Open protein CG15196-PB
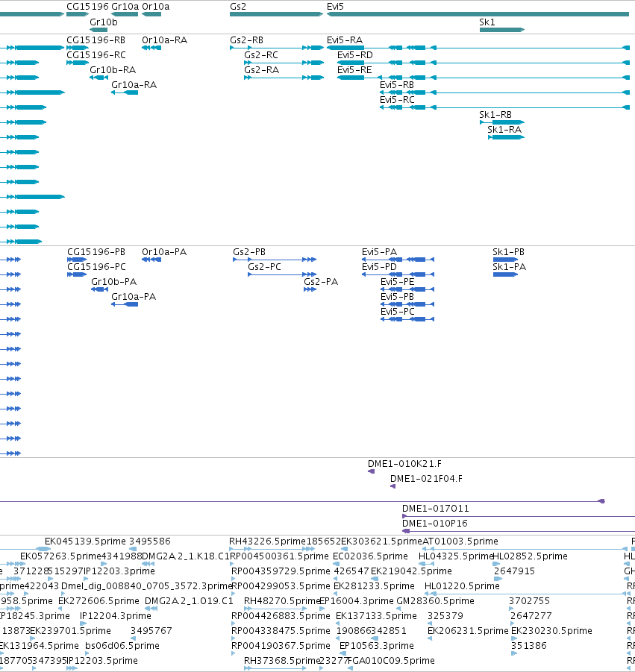Screen dimensions: 635x672 coord(96,252)
